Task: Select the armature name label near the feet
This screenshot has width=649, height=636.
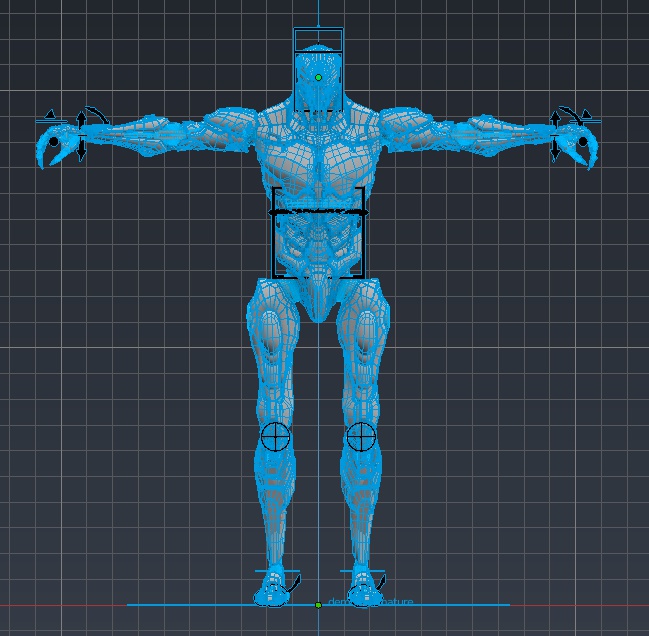Action: click(370, 602)
